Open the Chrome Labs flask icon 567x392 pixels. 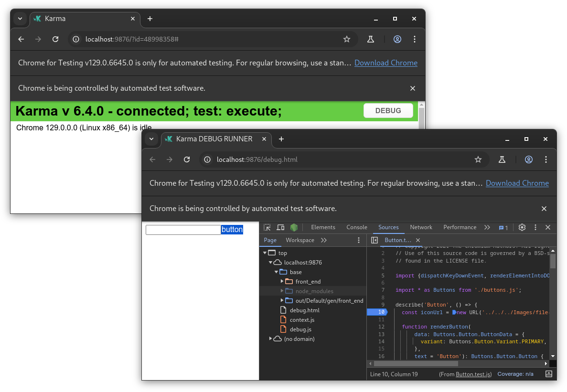click(x=502, y=159)
